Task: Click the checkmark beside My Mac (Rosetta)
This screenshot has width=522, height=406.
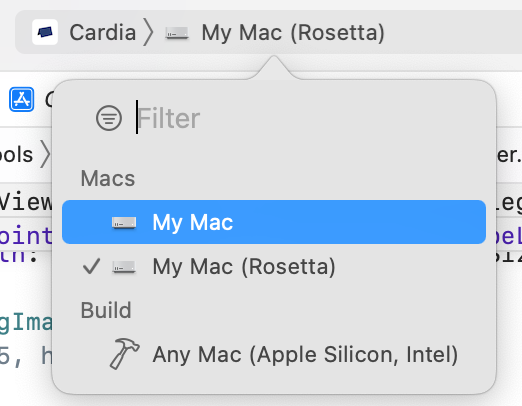Action: (91, 266)
